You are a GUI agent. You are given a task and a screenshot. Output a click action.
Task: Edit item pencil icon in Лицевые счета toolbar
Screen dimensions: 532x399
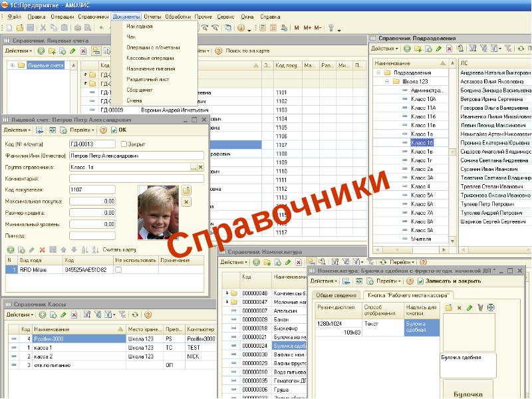tap(72, 51)
